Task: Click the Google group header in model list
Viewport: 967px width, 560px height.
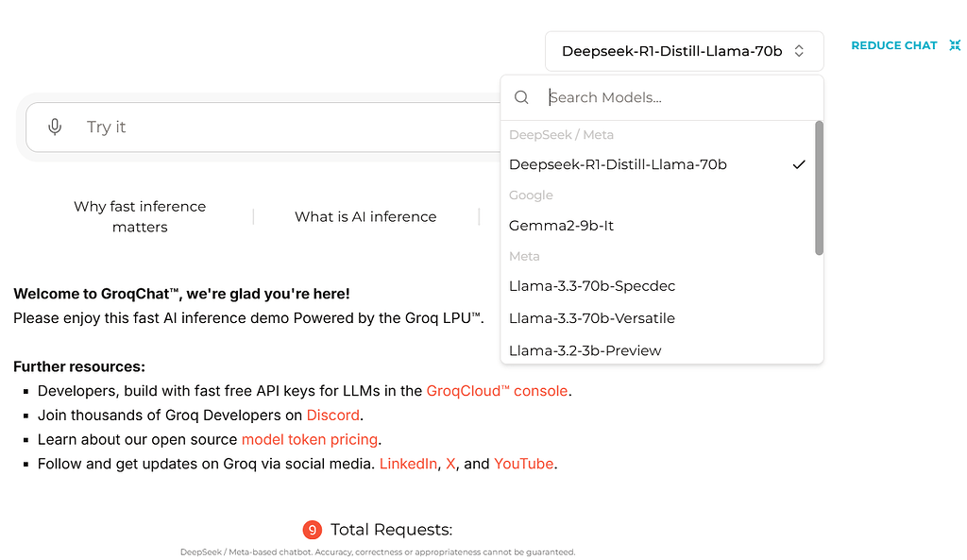Action: tap(531, 195)
